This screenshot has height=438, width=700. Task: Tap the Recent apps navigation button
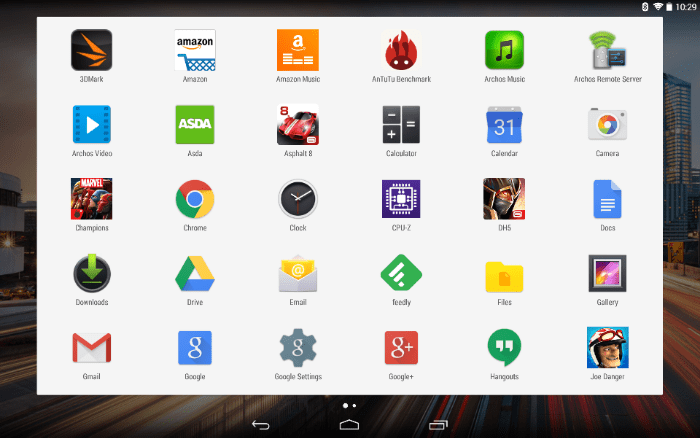click(438, 425)
